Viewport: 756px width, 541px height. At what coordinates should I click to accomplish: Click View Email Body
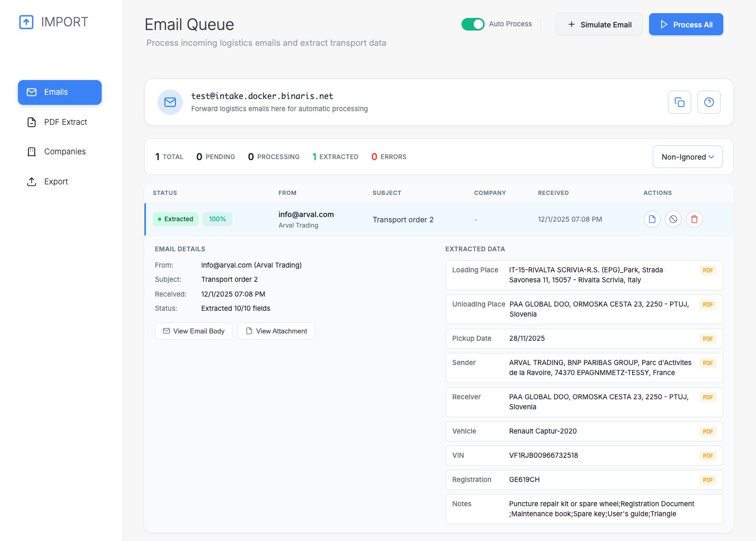[x=193, y=331]
